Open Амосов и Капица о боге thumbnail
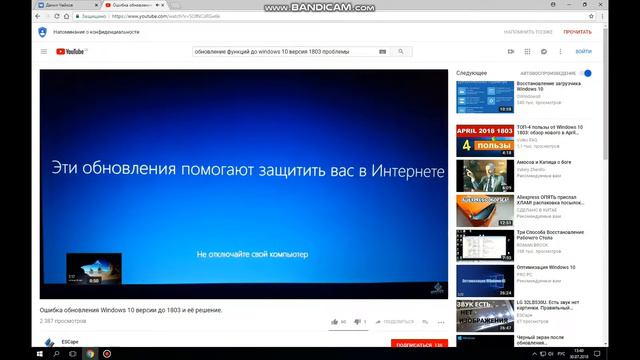Image resolution: width=640 pixels, height=360 pixels. pos(485,176)
